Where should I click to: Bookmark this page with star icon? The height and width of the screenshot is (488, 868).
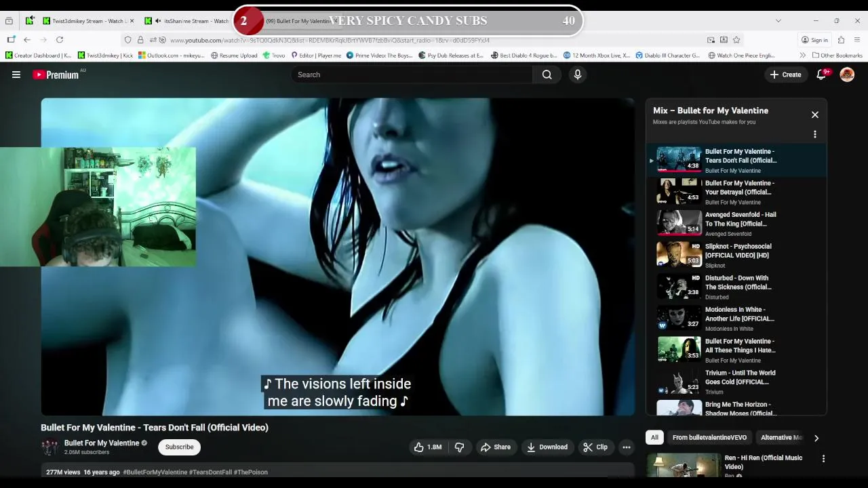[736, 40]
